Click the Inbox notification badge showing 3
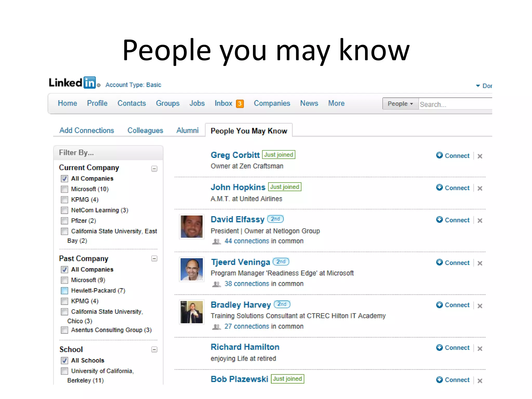Image resolution: width=532 pixels, height=399 pixels. (240, 104)
